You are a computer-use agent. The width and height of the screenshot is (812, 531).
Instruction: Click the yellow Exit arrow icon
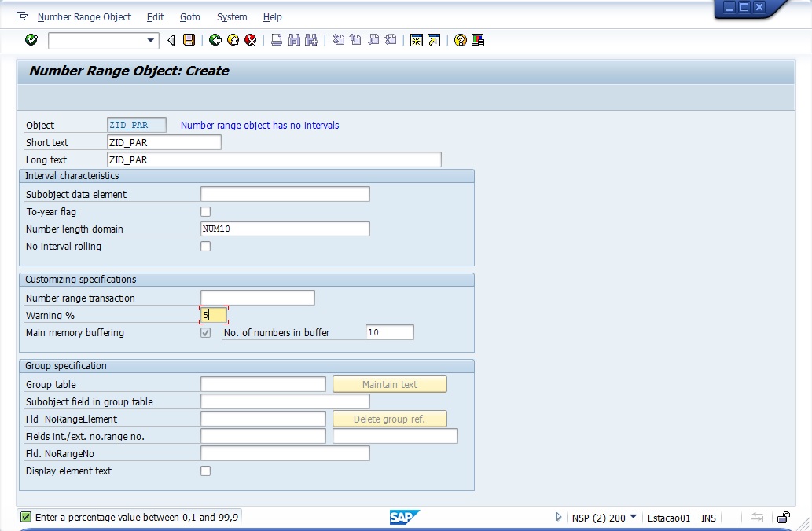pyautogui.click(x=233, y=40)
